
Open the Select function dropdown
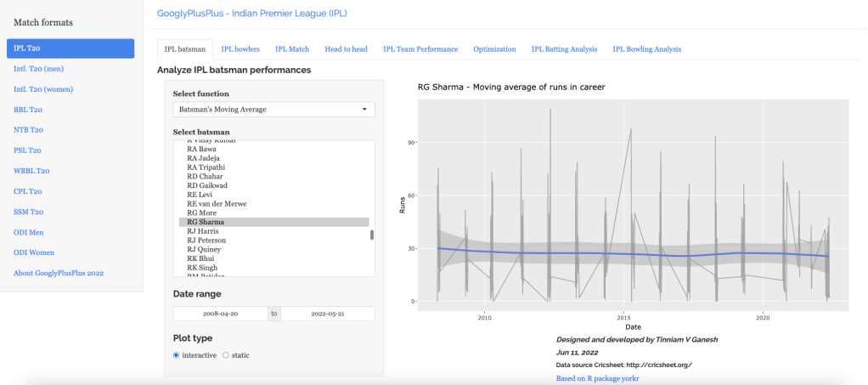tap(273, 110)
